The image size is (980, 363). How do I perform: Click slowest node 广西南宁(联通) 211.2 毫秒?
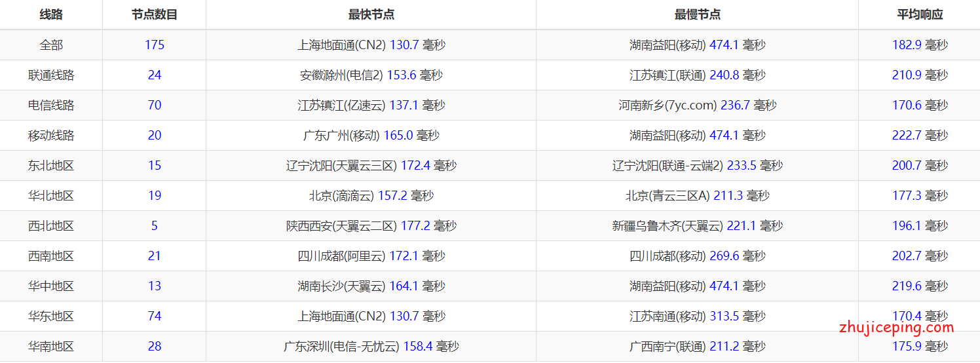point(698,347)
